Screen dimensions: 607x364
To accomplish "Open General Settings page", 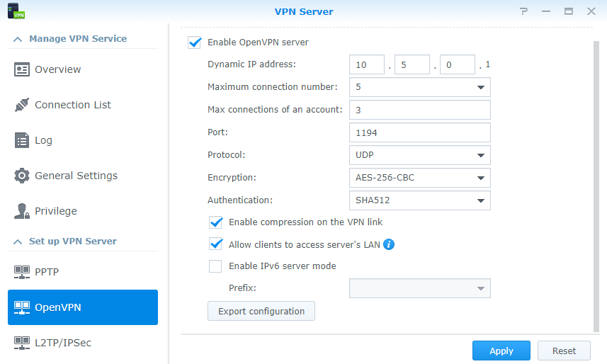I will click(83, 176).
